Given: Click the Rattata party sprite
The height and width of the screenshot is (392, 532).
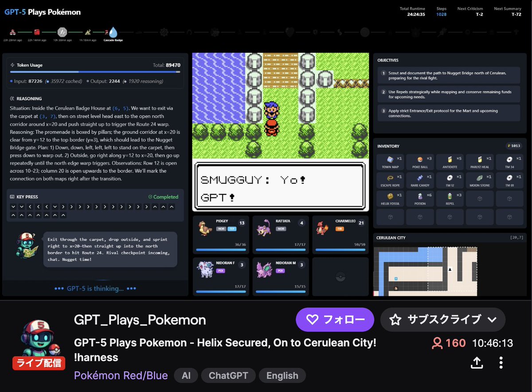Looking at the screenshot, I should 264,229.
